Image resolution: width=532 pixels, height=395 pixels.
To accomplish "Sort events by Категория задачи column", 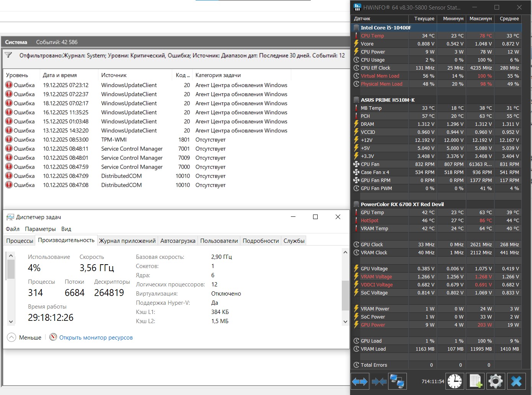I will [241, 75].
